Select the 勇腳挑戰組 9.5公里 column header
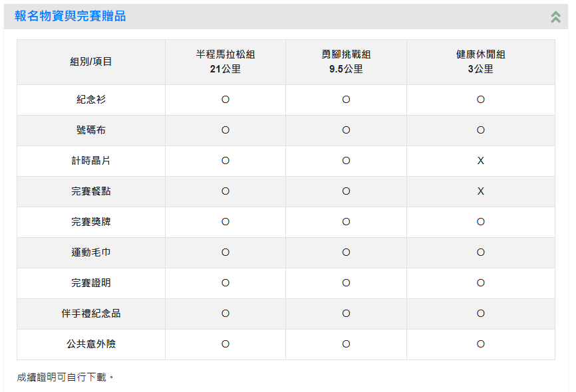Screen dimensions: 576x392 (346, 62)
